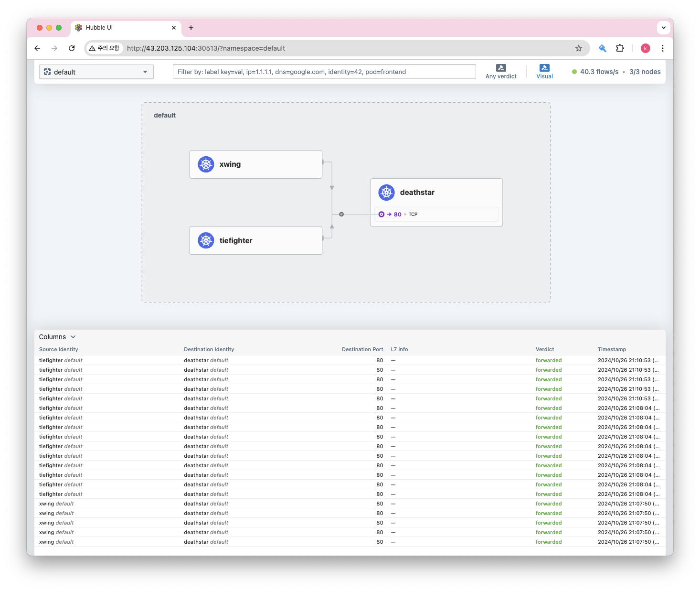Viewport: 700px width, 591px height.
Task: Click the 40.3 flows/s status text
Action: [x=599, y=72]
